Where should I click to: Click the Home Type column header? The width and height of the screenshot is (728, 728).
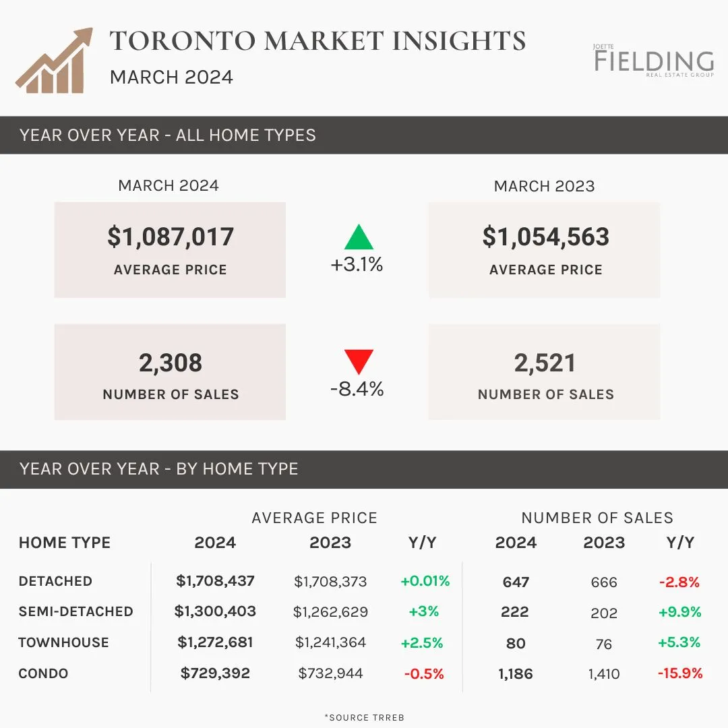[65, 542]
